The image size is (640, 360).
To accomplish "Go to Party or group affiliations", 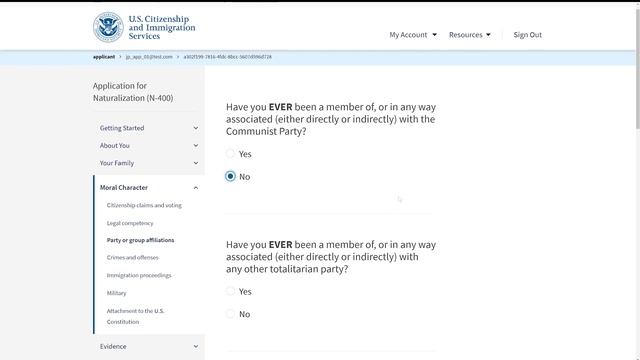I will (x=140, y=240).
